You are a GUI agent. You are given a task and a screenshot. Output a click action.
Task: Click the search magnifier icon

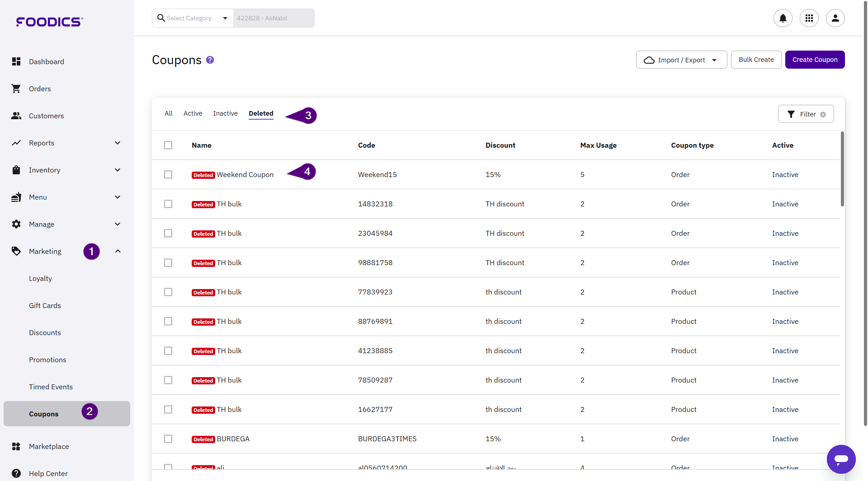click(160, 18)
